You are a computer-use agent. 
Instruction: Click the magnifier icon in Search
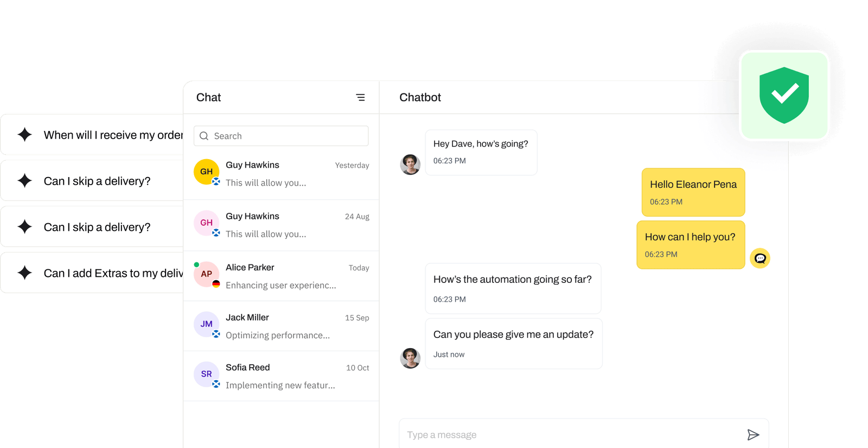204,136
